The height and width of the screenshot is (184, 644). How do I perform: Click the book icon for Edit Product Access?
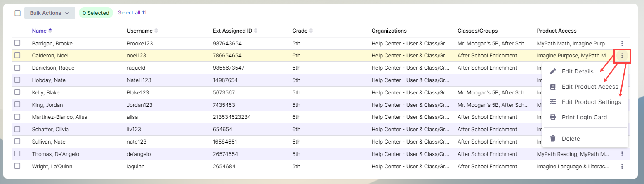pyautogui.click(x=553, y=87)
